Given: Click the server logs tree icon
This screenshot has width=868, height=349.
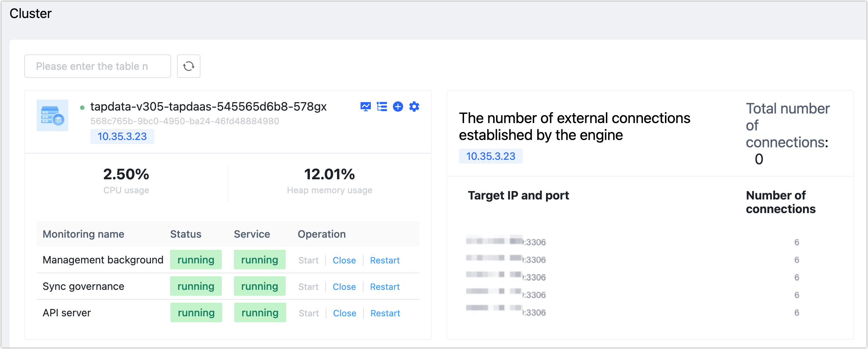Looking at the screenshot, I should (382, 107).
